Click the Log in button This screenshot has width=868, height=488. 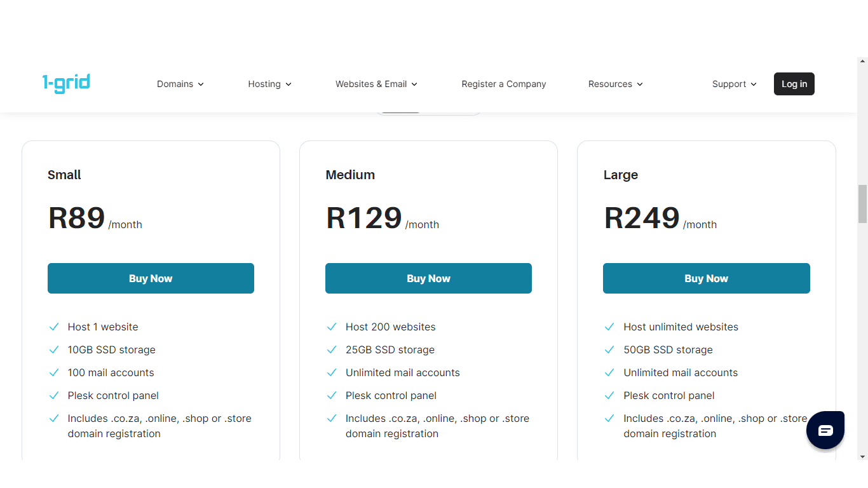[x=794, y=84]
